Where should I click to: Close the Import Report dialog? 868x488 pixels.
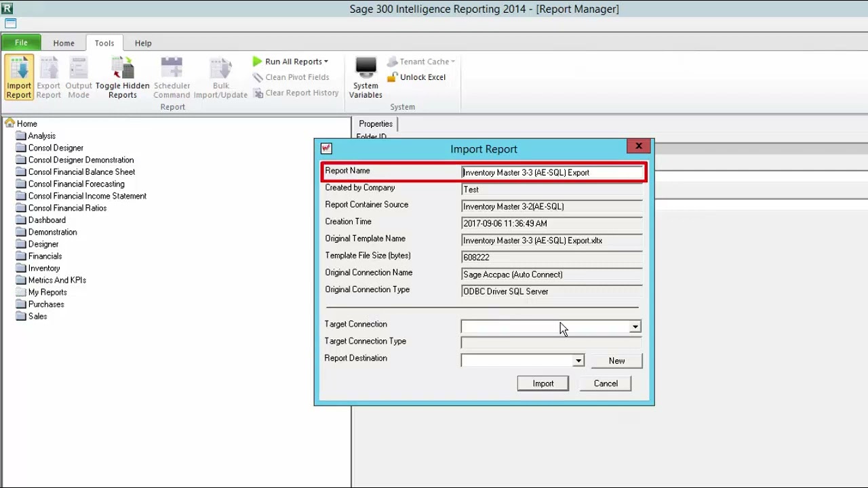coord(638,146)
